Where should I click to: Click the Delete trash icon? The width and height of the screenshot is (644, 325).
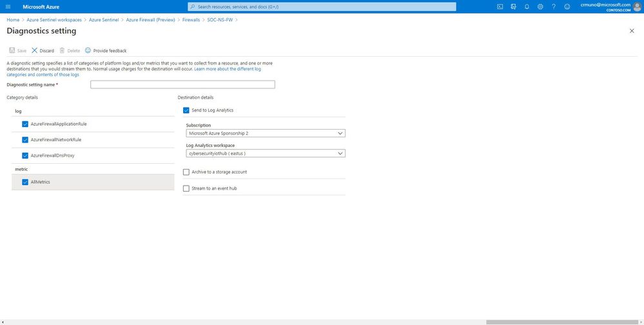(x=62, y=50)
